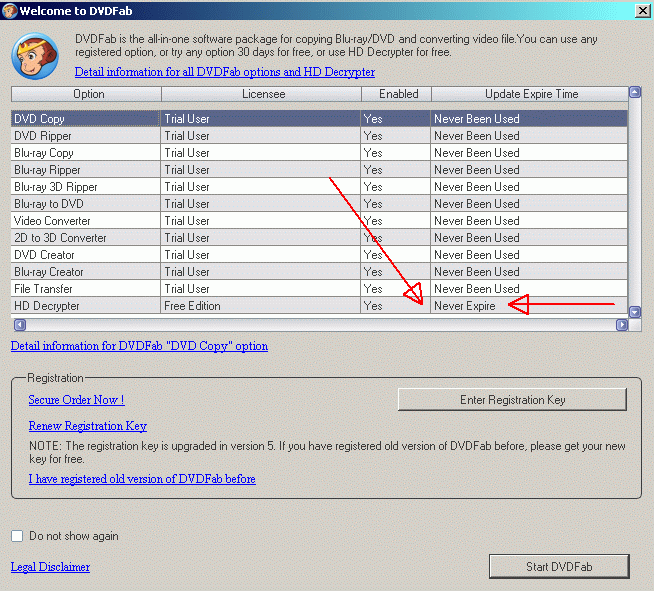This screenshot has width=654, height=591.
Task: Click Never Been Used in File Transfer row
Action: [x=528, y=289]
